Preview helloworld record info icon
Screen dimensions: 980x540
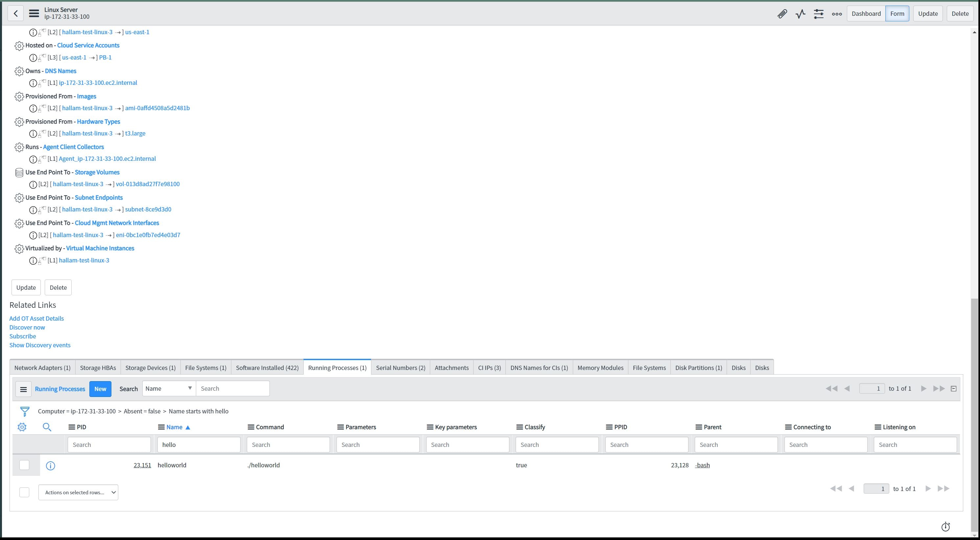(x=50, y=465)
